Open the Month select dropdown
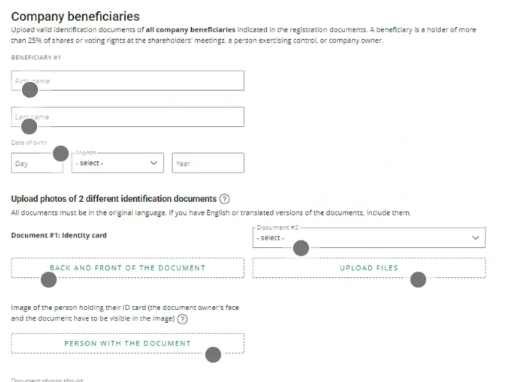 117,163
